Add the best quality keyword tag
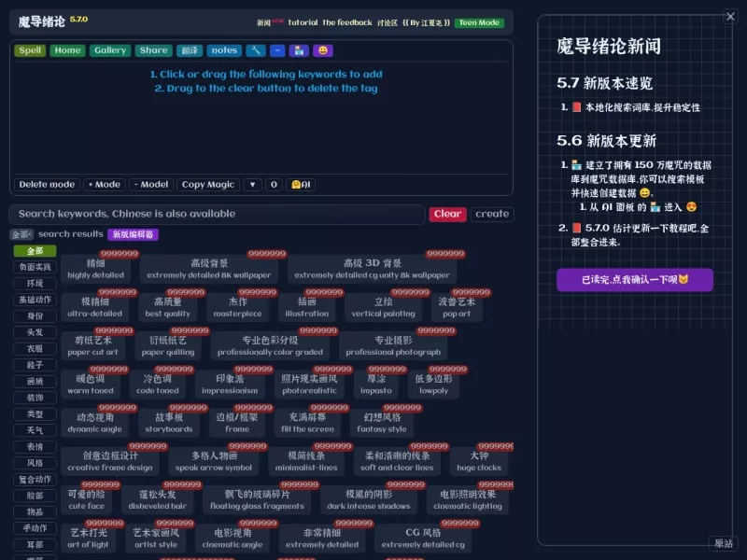 point(167,308)
